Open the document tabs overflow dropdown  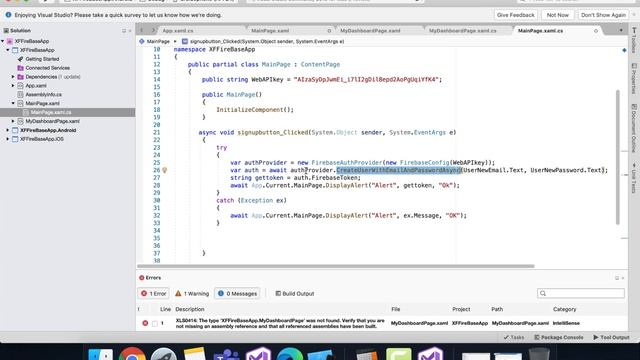621,31
